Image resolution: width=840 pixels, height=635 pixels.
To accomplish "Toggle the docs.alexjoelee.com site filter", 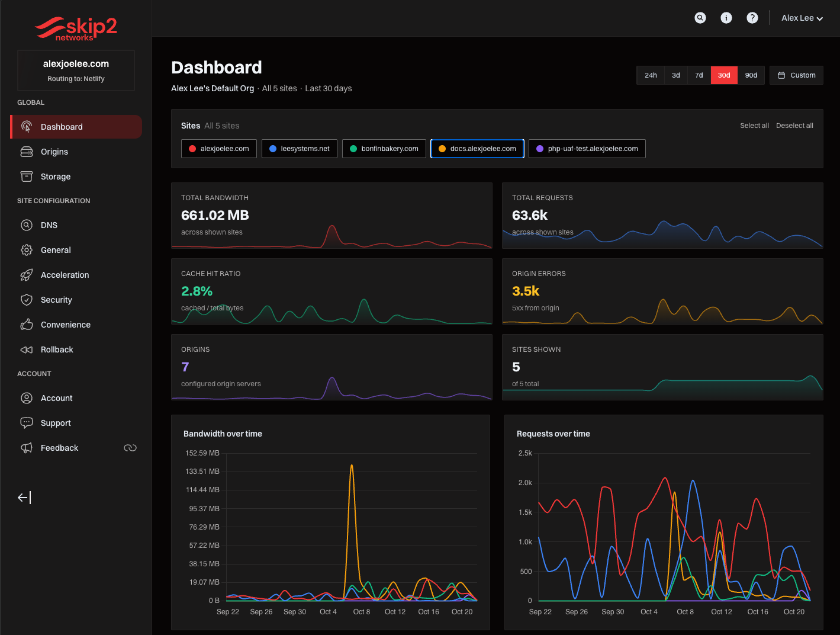I will 477,149.
